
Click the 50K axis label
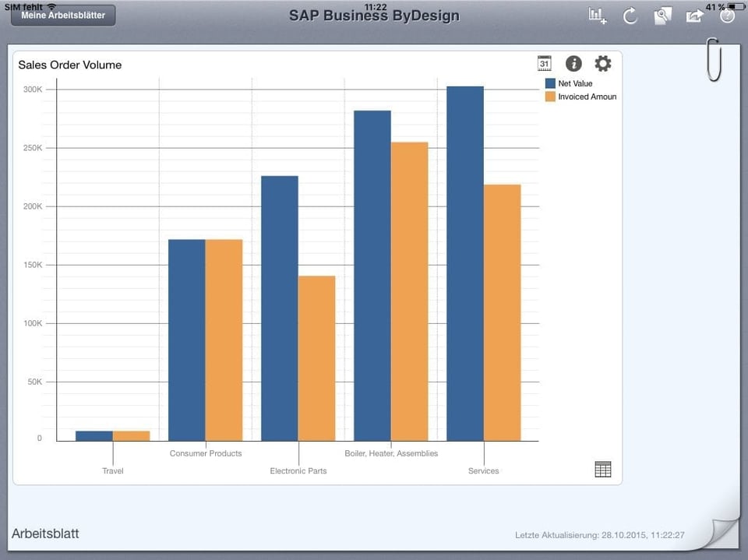click(x=35, y=382)
